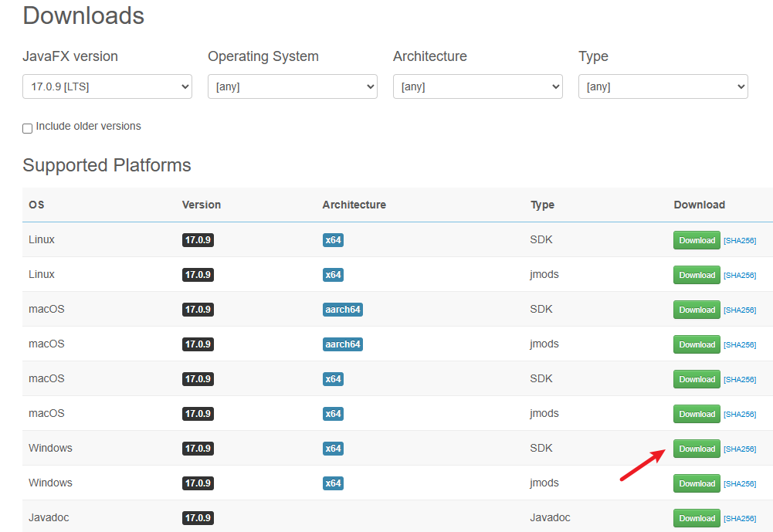Click the x64 badge in Windows SDK row
The image size is (773, 532).
click(x=333, y=449)
